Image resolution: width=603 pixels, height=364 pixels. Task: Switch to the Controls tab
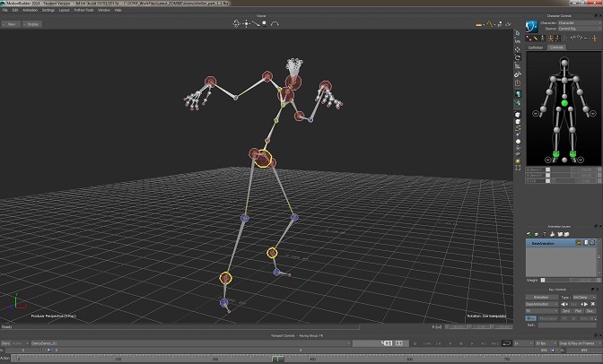(x=556, y=48)
